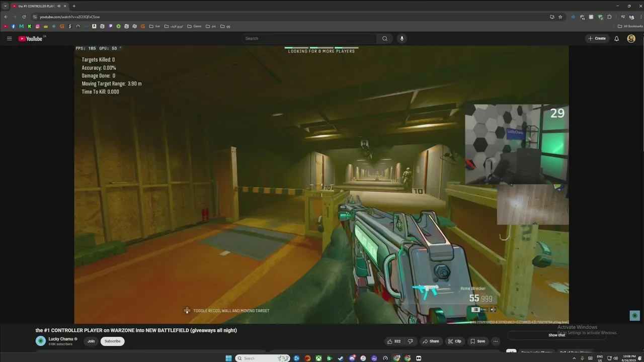This screenshot has width=644, height=362.
Task: Open the Facebook bookmark icon
Action: [14, 26]
